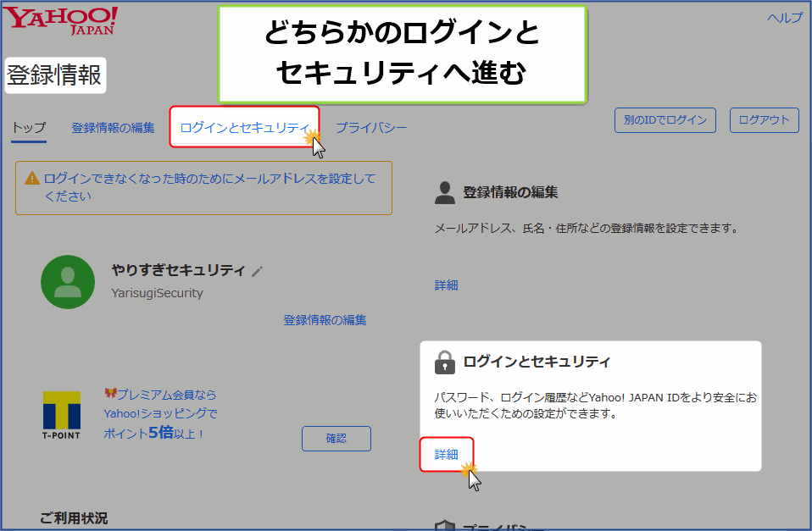
Task: Click the Yahoo! JAPAN logo
Action: pos(60,20)
